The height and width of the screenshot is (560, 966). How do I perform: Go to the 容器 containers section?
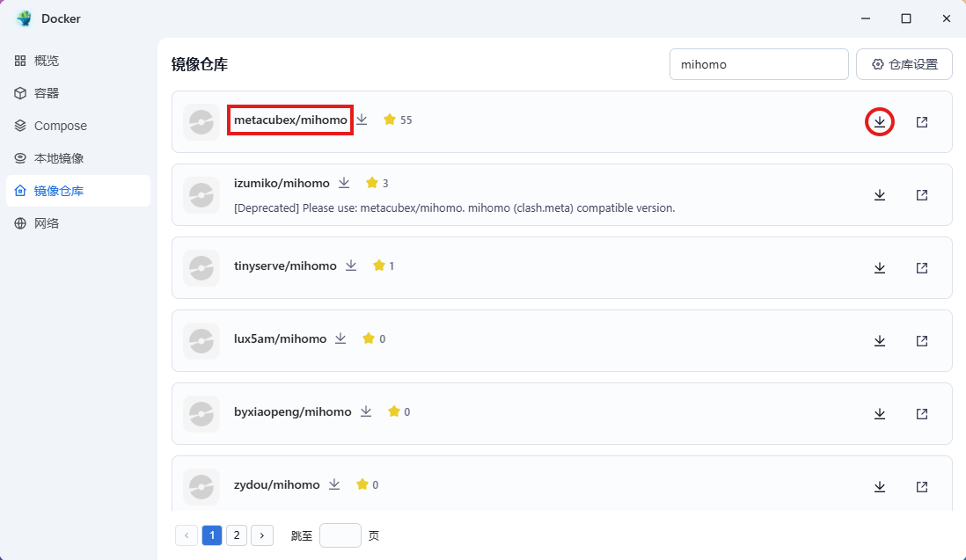click(78, 93)
